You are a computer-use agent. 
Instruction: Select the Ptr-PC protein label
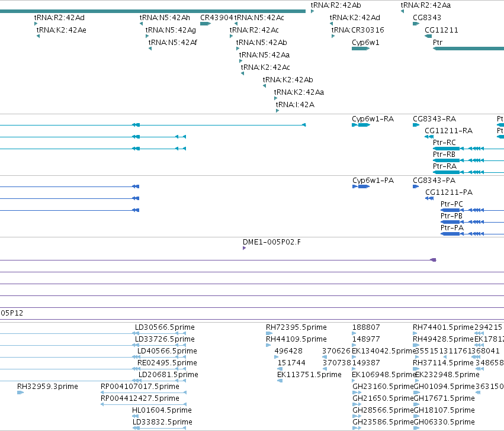pos(452,204)
